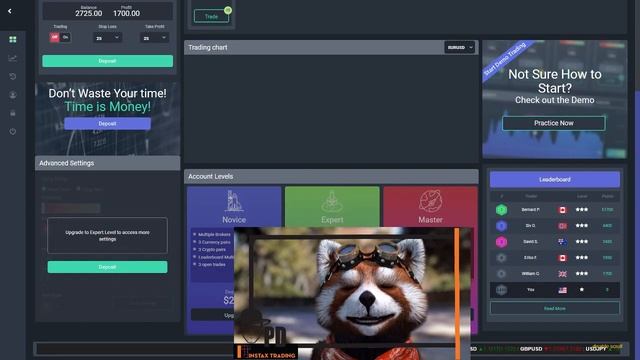Collapse sidebar with the back arrow
640x360 pixels.
click(x=10, y=11)
